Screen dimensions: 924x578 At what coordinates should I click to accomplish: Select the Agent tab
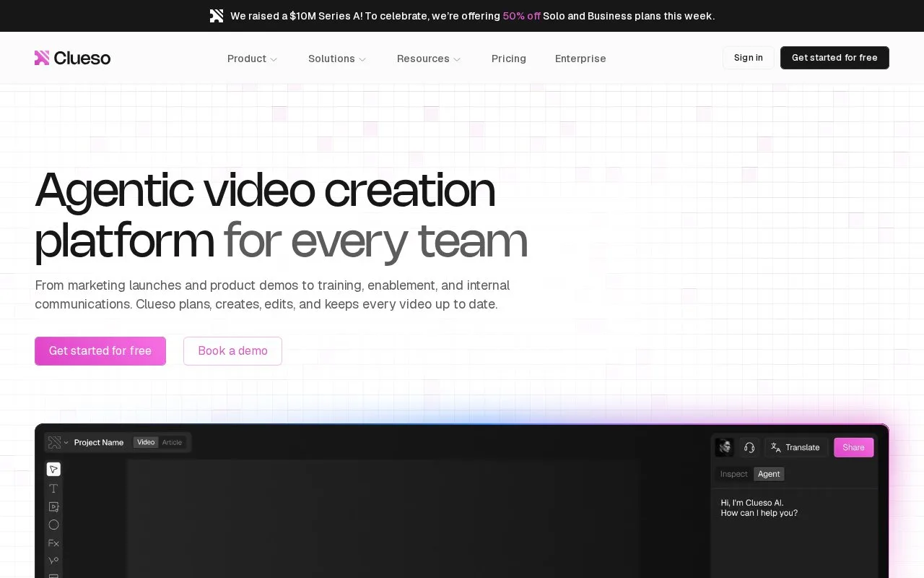769,474
